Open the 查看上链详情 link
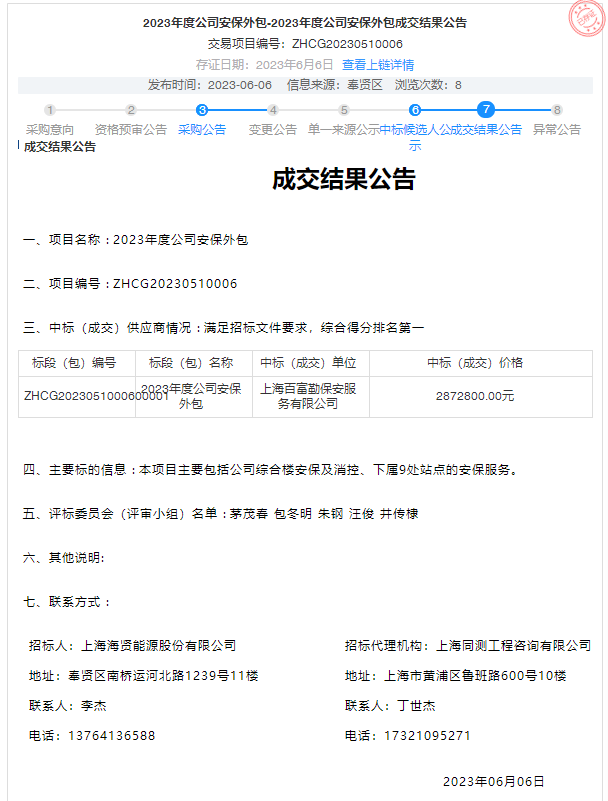 pyautogui.click(x=378, y=65)
